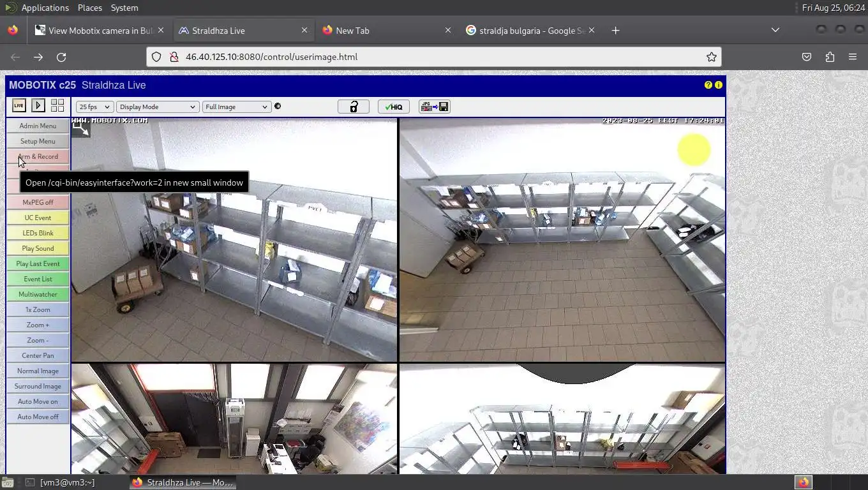Click the small black dot beside Full Image
The width and height of the screenshot is (868, 490).
point(278,106)
